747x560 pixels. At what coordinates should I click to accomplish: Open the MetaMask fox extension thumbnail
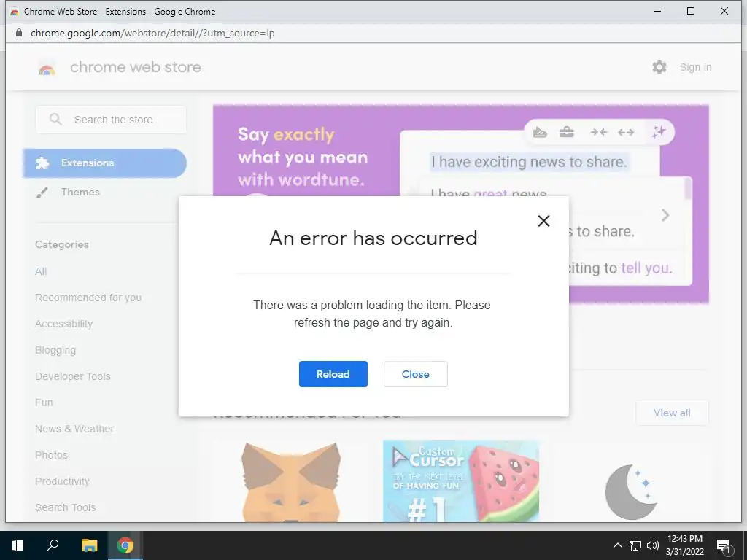(291, 481)
